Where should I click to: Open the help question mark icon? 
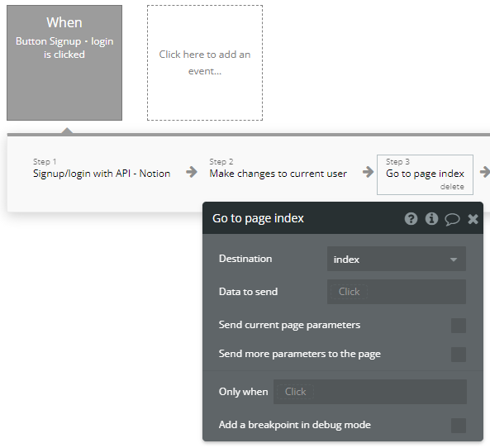click(x=411, y=218)
